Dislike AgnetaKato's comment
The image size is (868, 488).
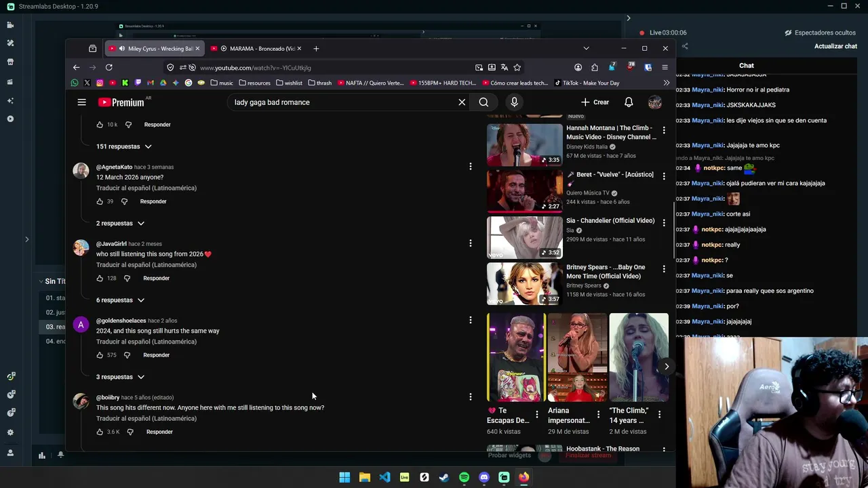pyautogui.click(x=124, y=201)
